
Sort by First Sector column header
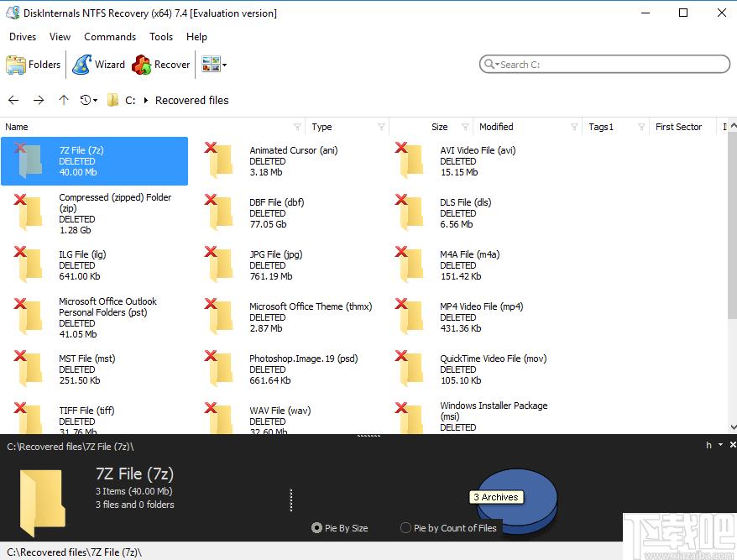tap(679, 127)
